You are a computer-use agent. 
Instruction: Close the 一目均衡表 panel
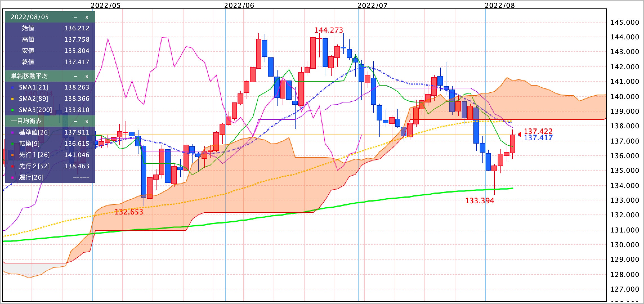pos(87,121)
